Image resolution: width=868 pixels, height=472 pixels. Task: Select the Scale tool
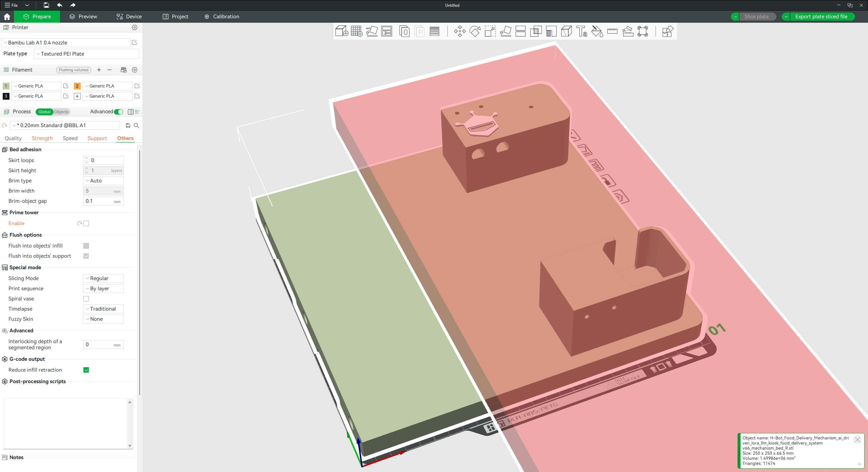(x=490, y=31)
